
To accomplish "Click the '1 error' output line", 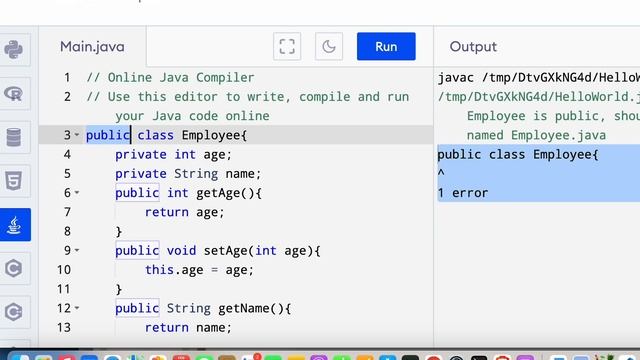I will (x=462, y=193).
